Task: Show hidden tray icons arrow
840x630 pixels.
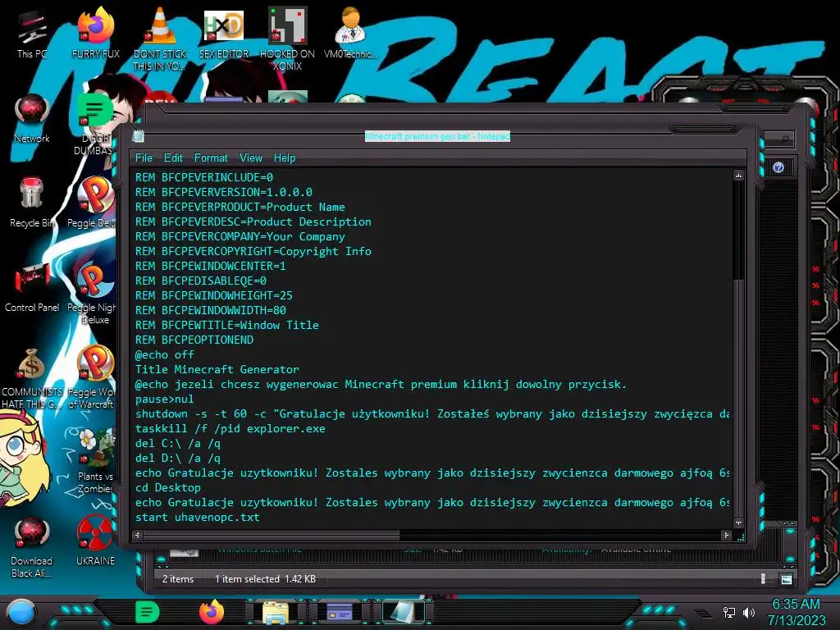Action: pyautogui.click(x=705, y=614)
